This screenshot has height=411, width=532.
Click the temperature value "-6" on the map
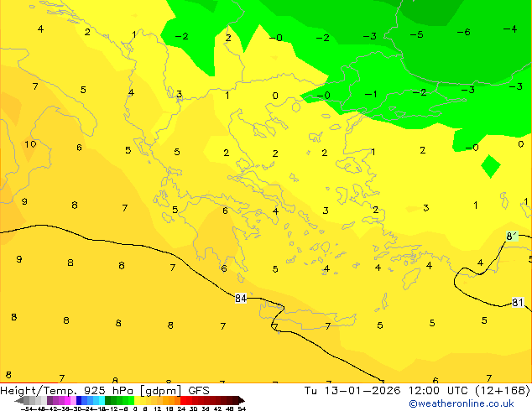(x=463, y=32)
